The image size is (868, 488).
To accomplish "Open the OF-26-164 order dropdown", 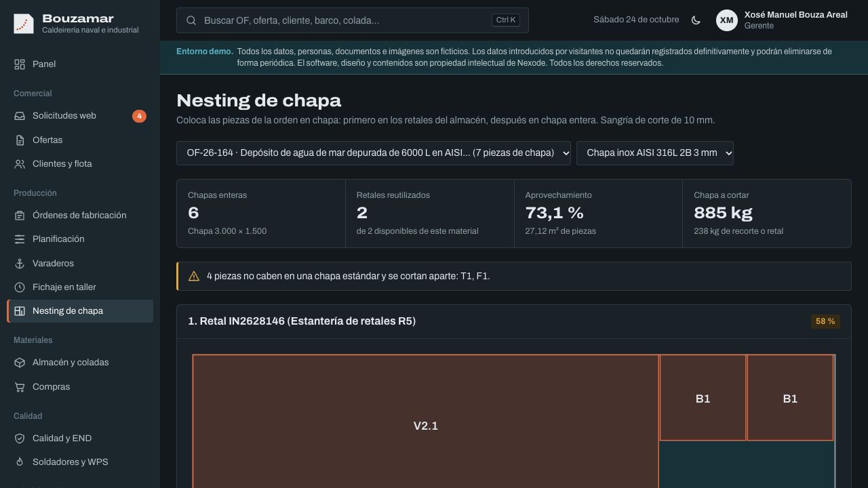I will [374, 153].
